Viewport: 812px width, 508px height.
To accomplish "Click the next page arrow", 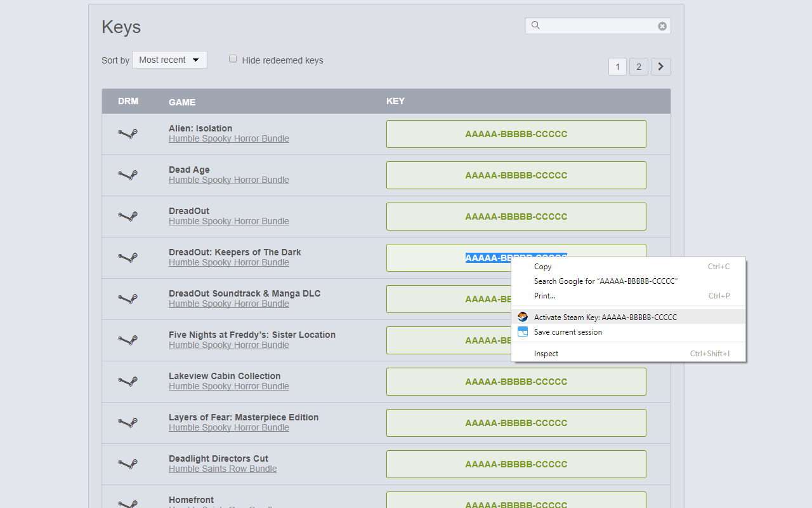I will point(660,66).
